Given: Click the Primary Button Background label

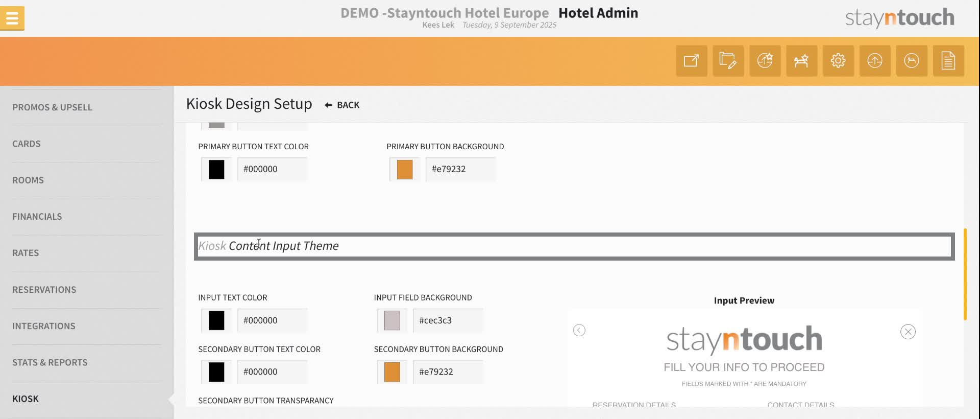Looking at the screenshot, I should (445, 147).
